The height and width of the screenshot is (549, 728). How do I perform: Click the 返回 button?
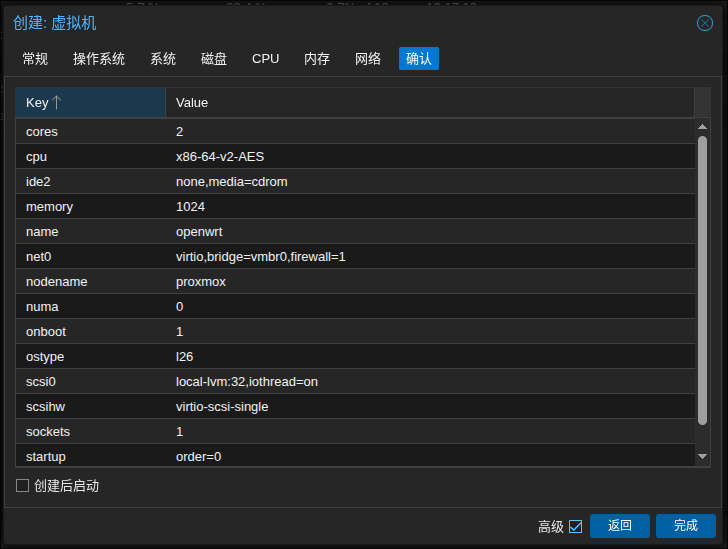(620, 526)
